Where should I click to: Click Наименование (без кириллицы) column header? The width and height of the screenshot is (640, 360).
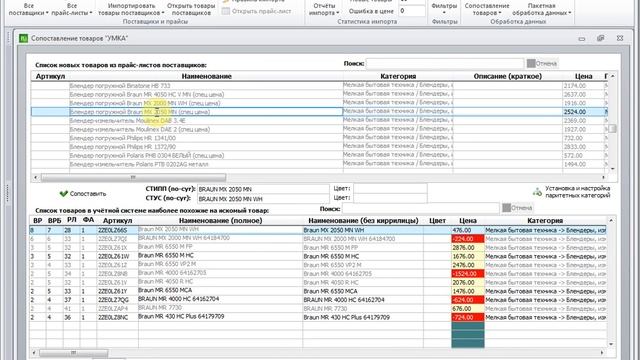(363, 220)
